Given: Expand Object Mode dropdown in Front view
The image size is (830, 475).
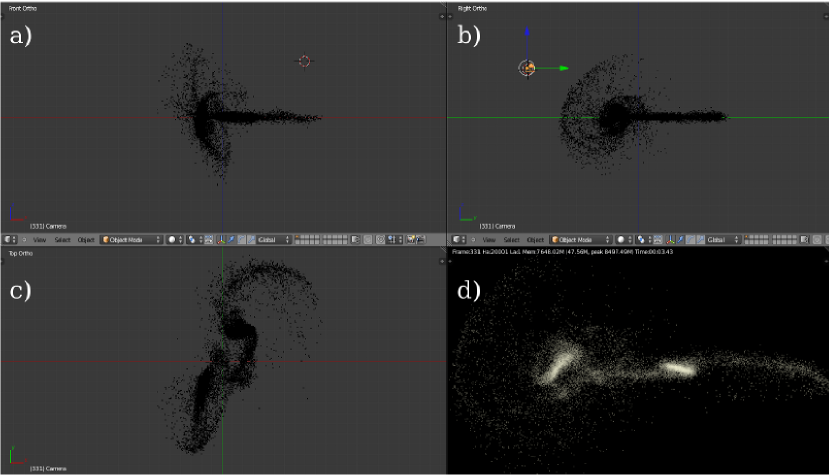Looking at the screenshot, I should click(130, 240).
